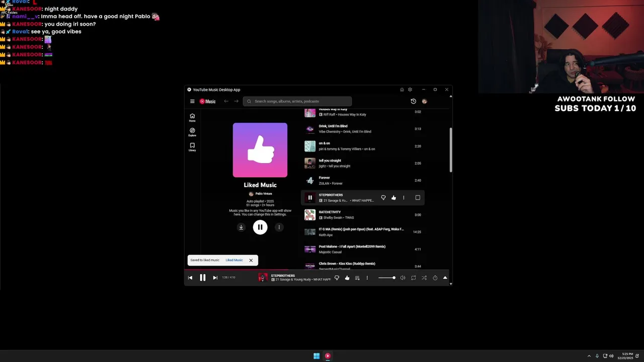Go forward with the right arrow
The width and height of the screenshot is (644, 362).
[x=236, y=101]
